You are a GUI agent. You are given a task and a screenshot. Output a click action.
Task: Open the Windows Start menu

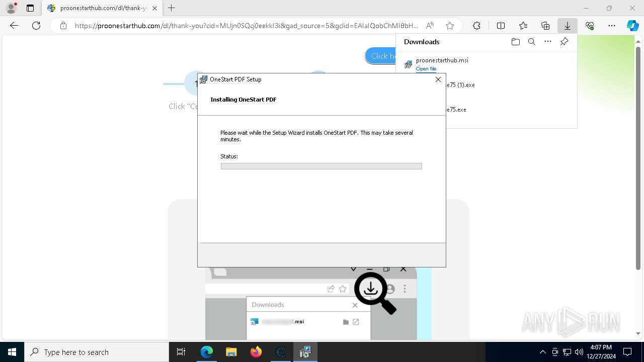(x=12, y=352)
